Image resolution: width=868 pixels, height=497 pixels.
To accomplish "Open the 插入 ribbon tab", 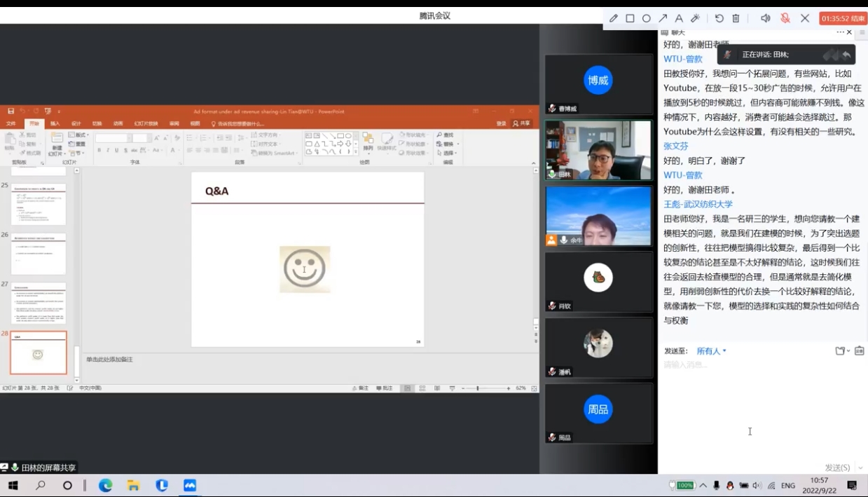I will click(55, 123).
